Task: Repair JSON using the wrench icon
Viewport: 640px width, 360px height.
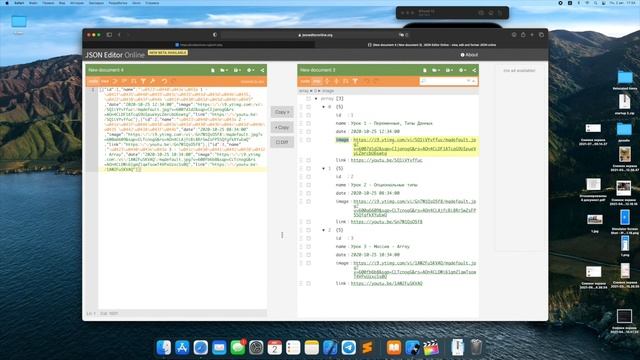Action: click(x=152, y=81)
